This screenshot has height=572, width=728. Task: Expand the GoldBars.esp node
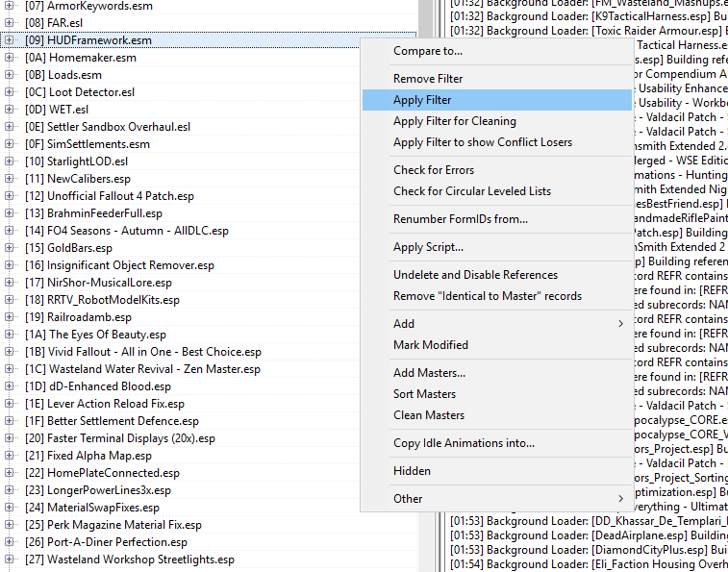pyautogui.click(x=9, y=247)
